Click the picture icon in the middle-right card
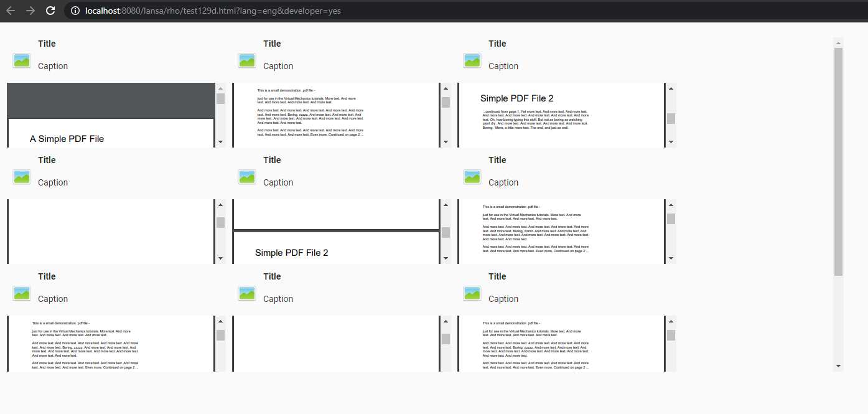Image resolution: width=868 pixels, height=414 pixels. point(472,177)
